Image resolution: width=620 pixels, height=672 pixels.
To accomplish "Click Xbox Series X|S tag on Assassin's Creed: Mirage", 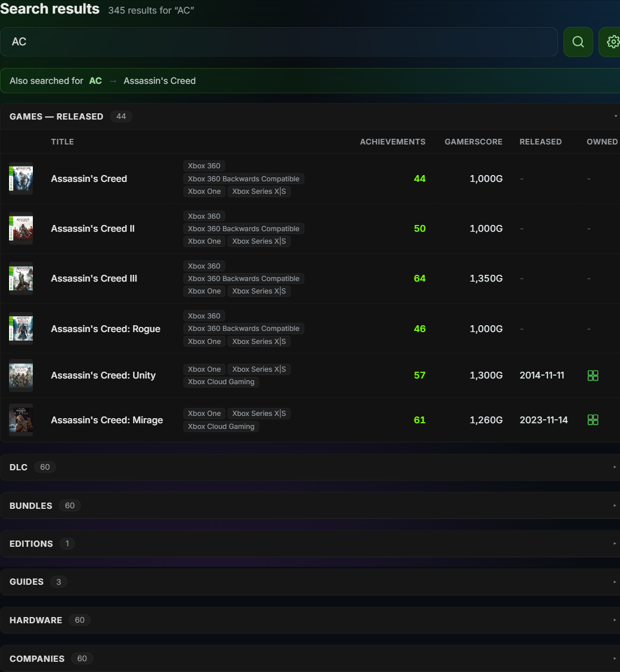I will coord(259,414).
